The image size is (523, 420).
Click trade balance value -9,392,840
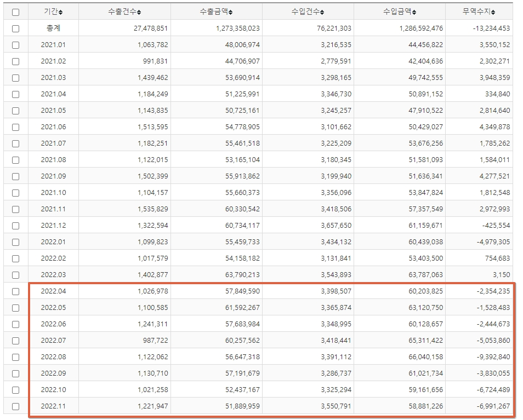coord(493,357)
